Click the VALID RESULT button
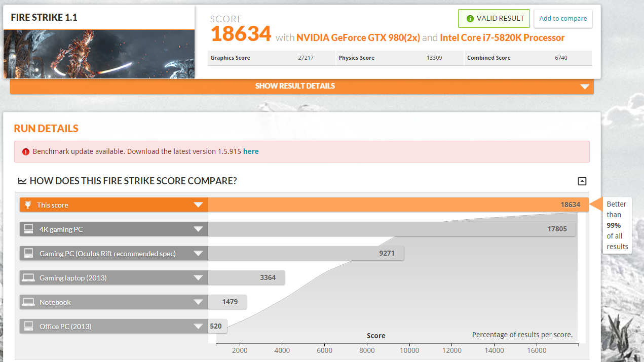Viewport: 644px width, 362px height. [x=494, y=18]
